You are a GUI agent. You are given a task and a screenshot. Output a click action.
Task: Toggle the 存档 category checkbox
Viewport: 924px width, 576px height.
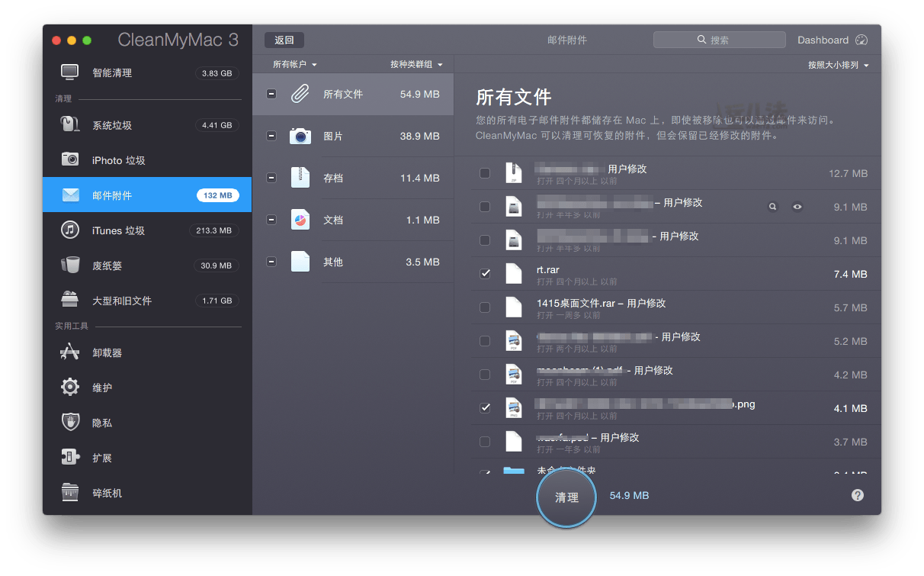tap(271, 178)
